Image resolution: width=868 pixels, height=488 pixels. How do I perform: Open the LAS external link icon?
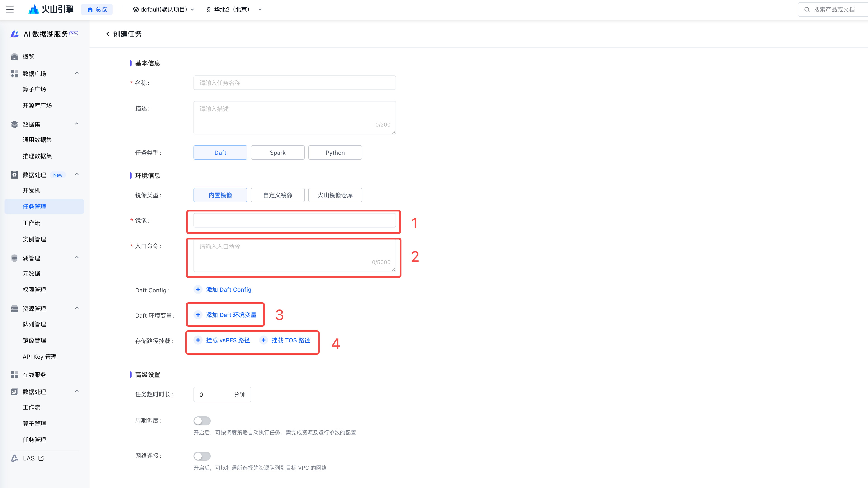coord(41,458)
